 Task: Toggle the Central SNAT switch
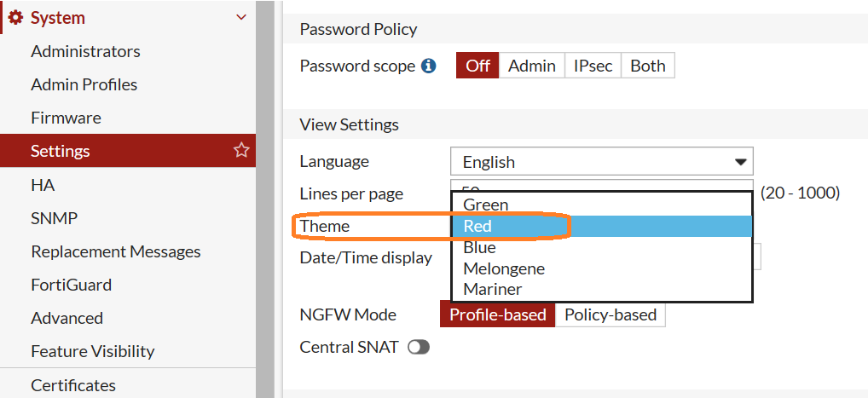[418, 348]
